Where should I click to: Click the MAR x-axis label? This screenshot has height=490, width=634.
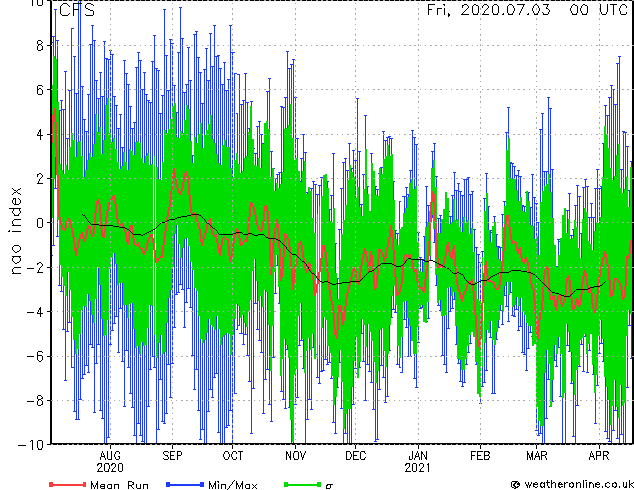(537, 456)
